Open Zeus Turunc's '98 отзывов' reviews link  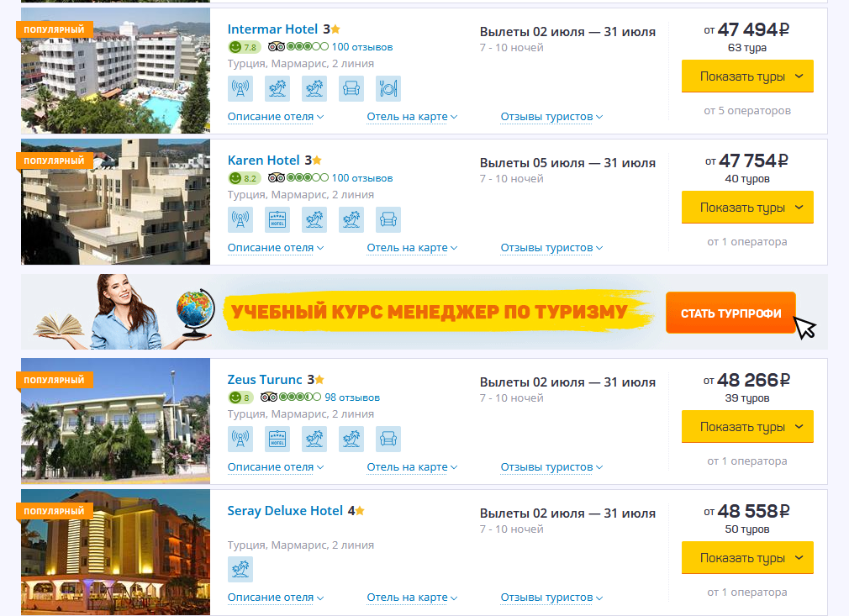point(352,398)
